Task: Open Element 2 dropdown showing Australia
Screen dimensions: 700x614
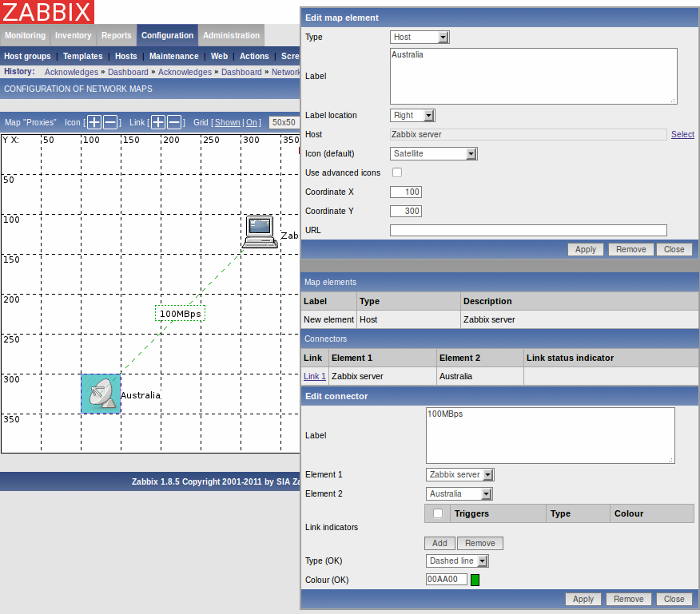Action: tap(459, 493)
